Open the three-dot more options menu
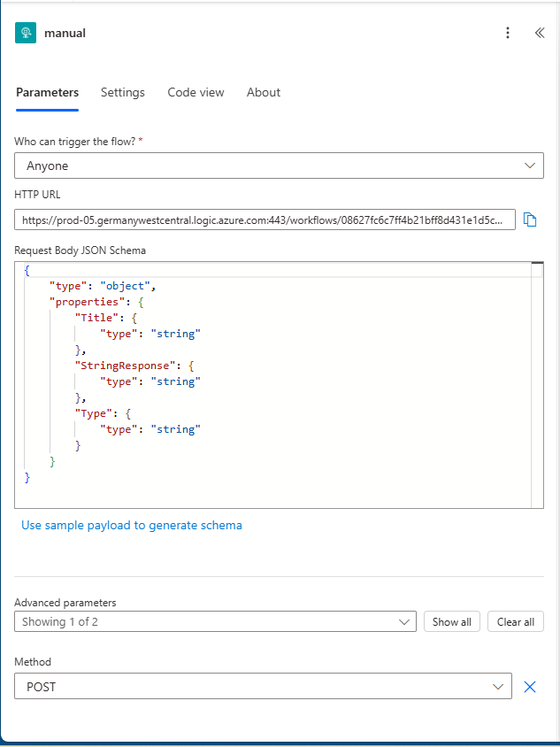Viewport: 560px width, 747px height. [x=508, y=34]
